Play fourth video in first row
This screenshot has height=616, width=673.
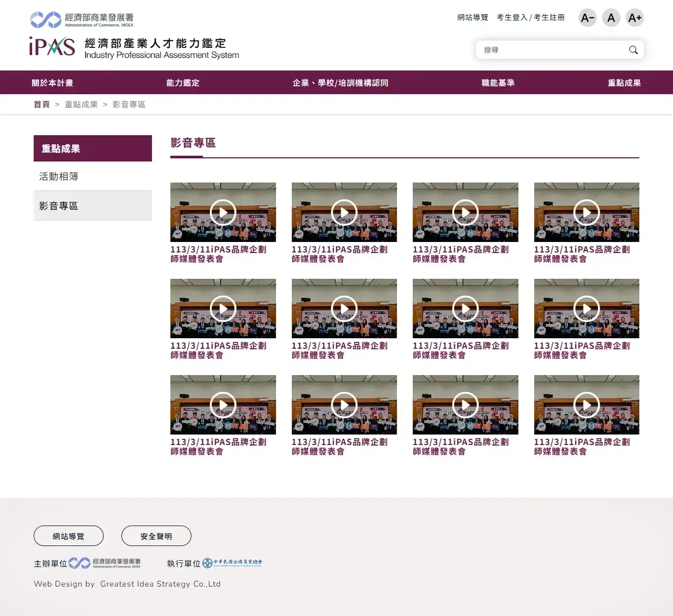click(587, 213)
